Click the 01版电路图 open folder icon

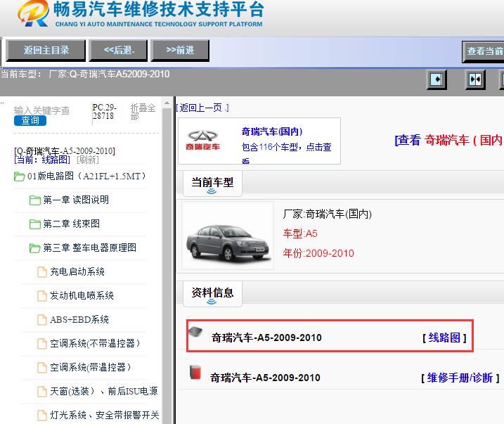coord(19,176)
